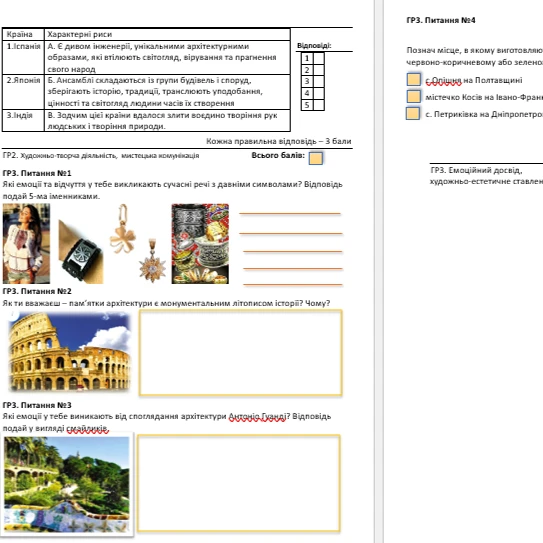The width and height of the screenshot is (543, 543).
Task: Click the misspelled word смайликів
Action: (x=88, y=429)
